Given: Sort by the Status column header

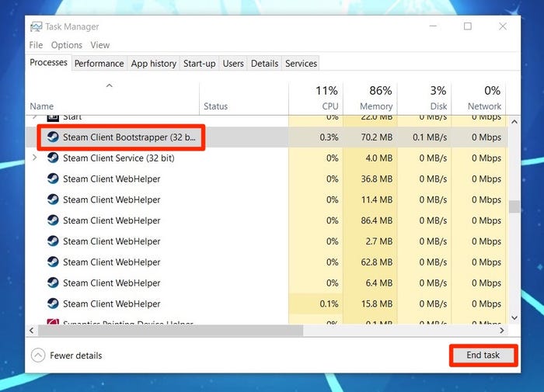Looking at the screenshot, I should click(244, 99).
